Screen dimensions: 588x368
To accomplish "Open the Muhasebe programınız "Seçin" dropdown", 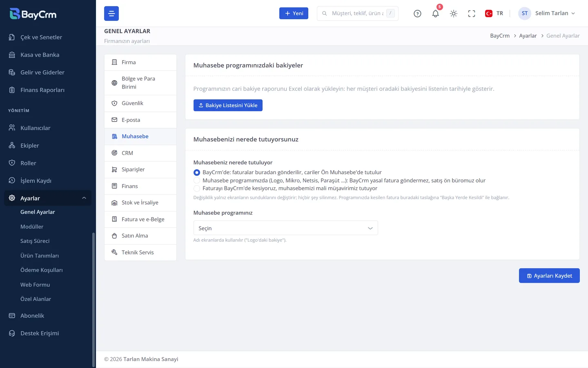I will click(285, 228).
